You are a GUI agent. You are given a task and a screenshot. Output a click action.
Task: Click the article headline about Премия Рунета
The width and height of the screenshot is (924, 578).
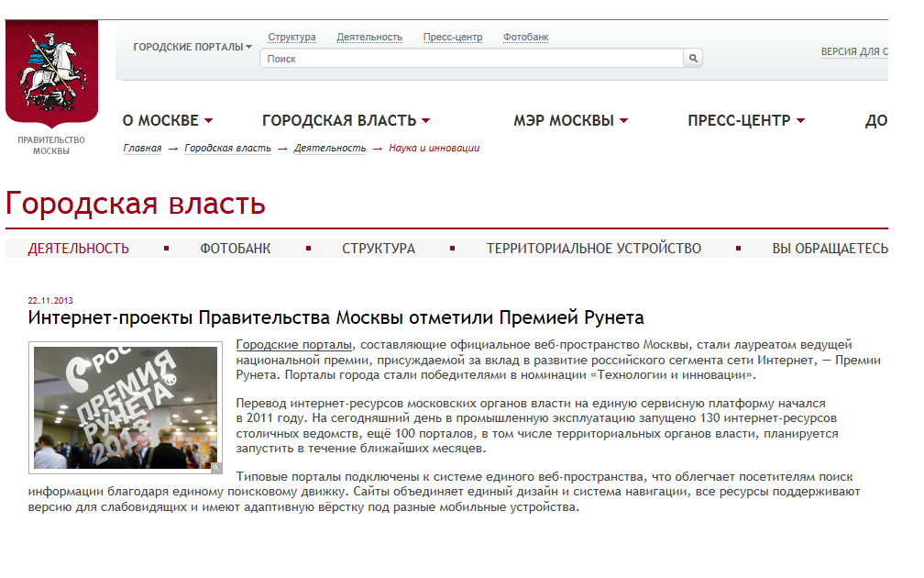[x=335, y=317]
